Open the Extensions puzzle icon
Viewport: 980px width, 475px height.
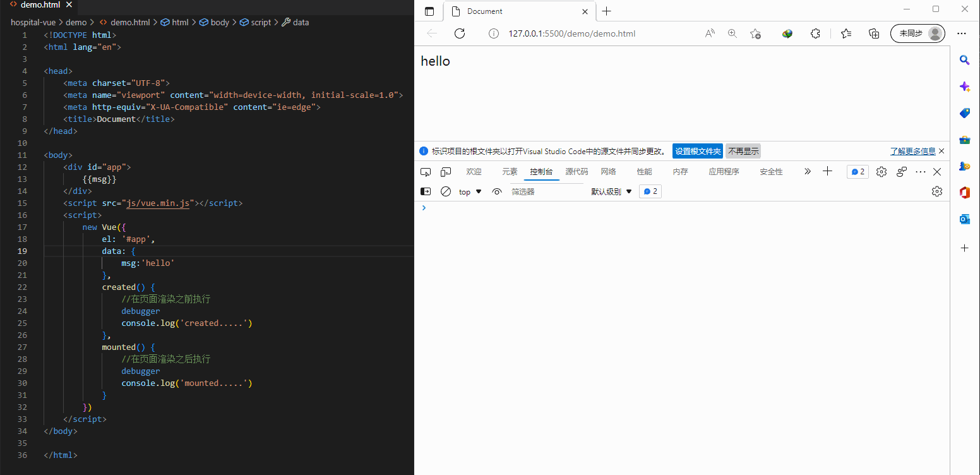815,33
